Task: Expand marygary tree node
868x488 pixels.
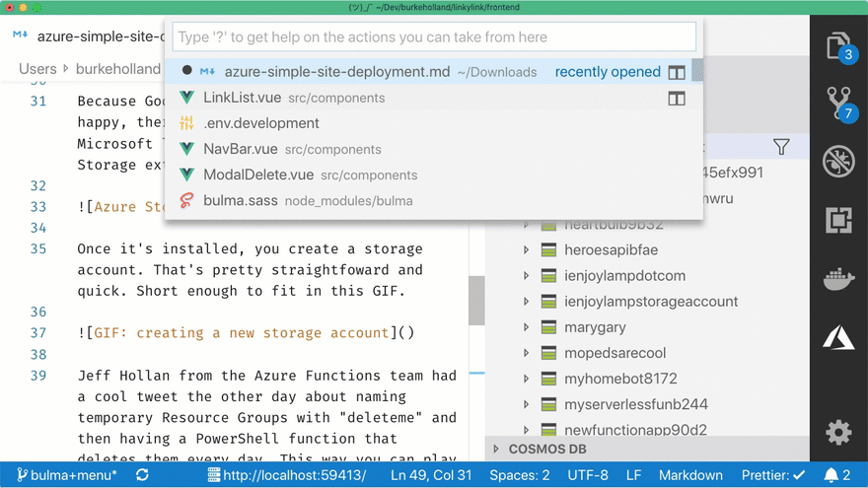Action: pos(526,327)
